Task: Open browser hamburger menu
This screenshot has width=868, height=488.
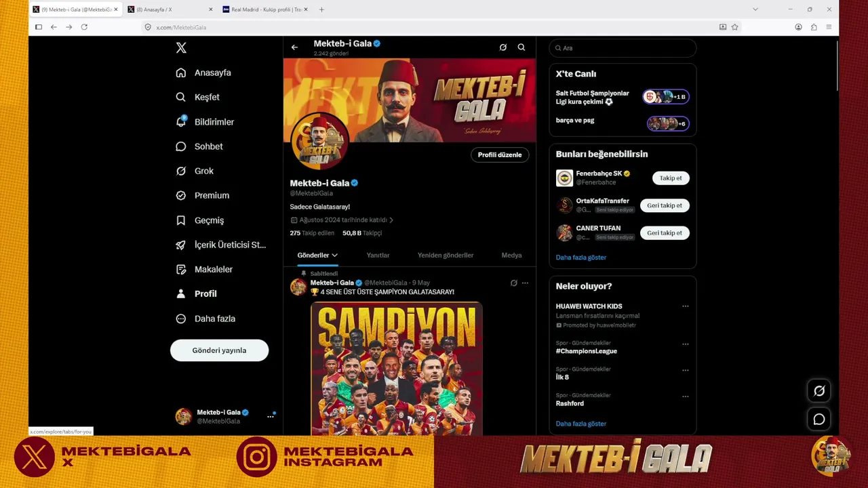Action: coord(829,27)
